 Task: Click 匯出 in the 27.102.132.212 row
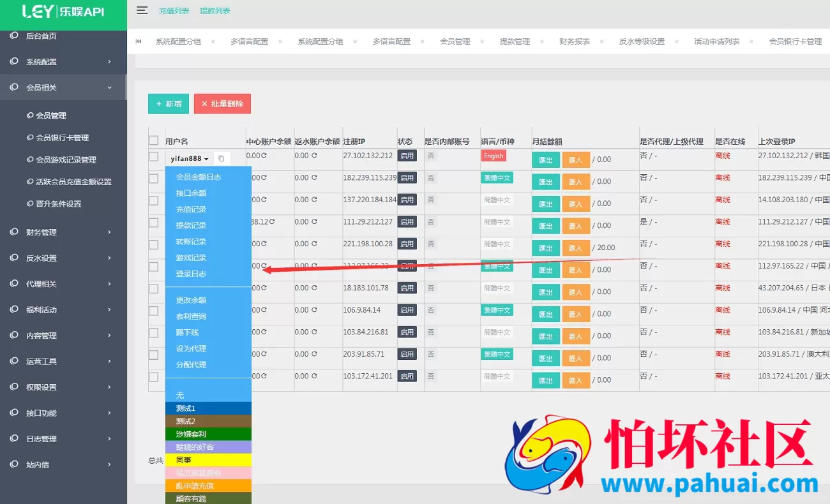tap(546, 159)
